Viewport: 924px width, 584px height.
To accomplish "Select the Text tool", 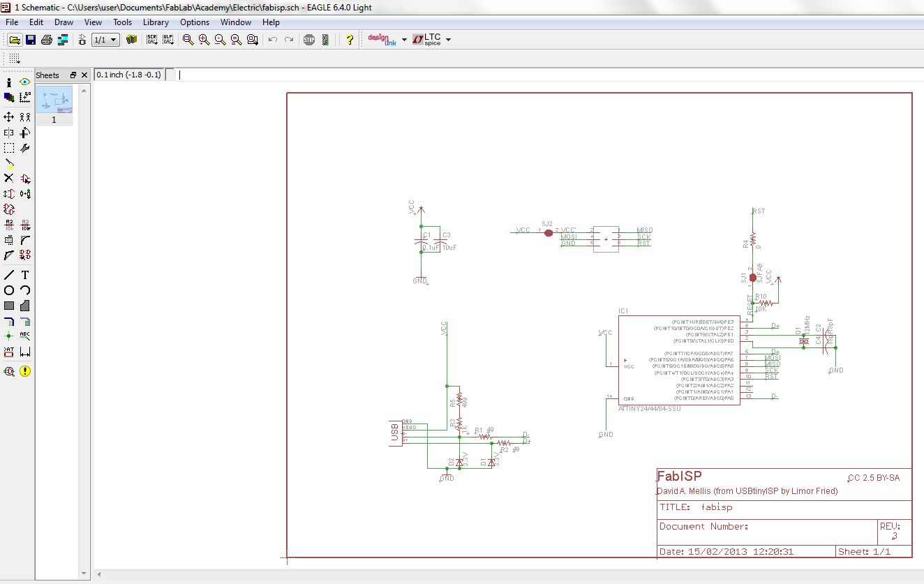I will 25,275.
